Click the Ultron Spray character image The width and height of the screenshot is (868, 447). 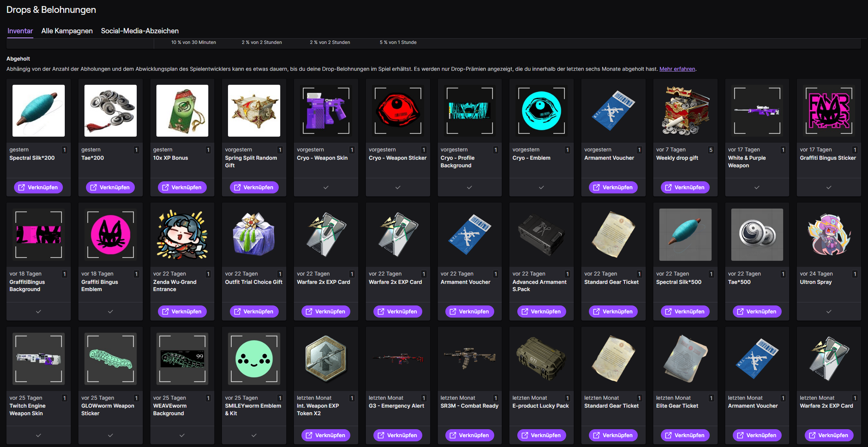pyautogui.click(x=829, y=235)
